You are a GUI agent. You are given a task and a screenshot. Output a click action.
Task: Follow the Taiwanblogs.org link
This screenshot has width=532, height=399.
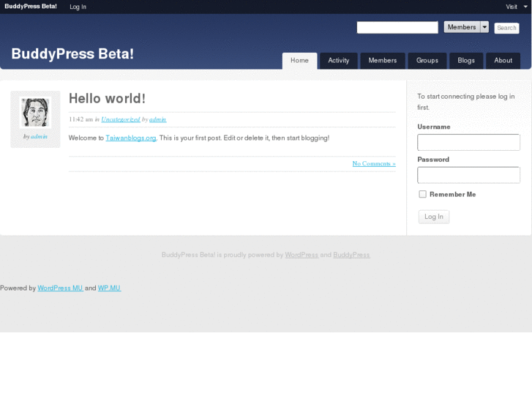tap(131, 138)
